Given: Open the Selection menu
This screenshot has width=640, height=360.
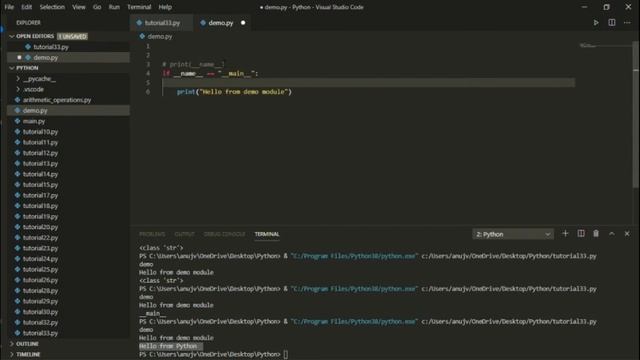Looking at the screenshot, I should click(52, 7).
